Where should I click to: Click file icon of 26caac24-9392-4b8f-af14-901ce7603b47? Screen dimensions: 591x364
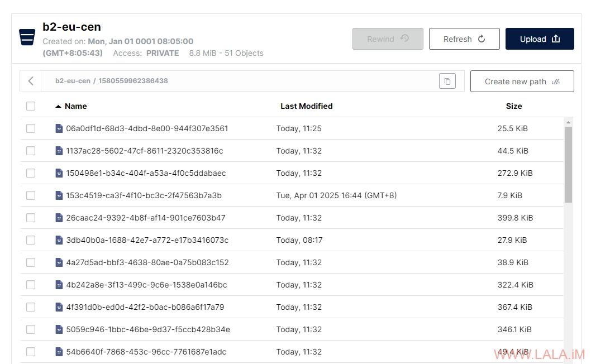tap(59, 218)
